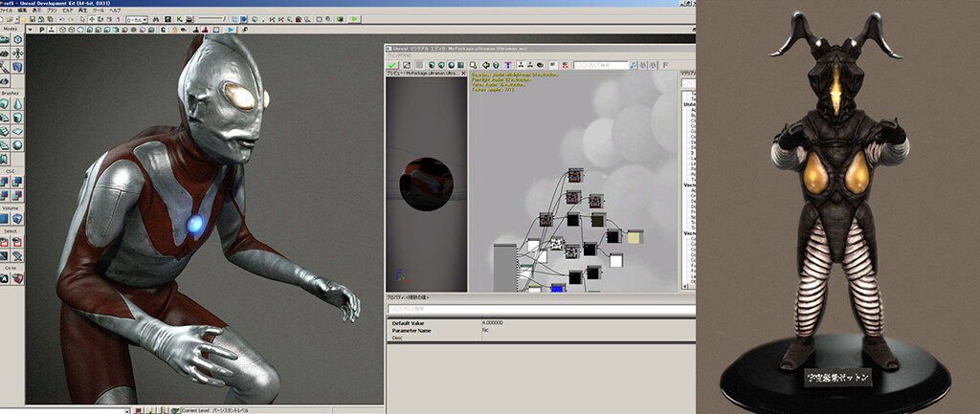Open dropdown arrow beside the open-folder icon

[17, 19]
